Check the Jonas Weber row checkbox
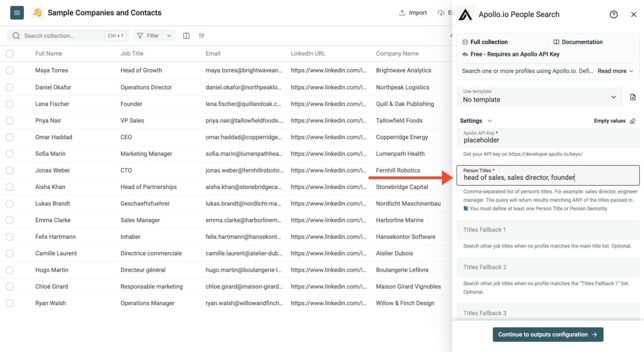Viewport: 644px width, 352px height. point(10,170)
